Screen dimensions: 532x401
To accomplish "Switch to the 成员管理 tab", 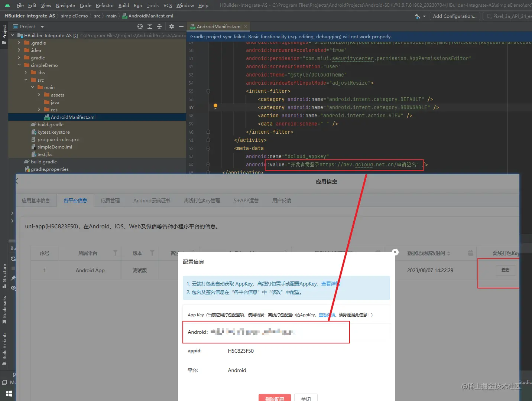I will [110, 200].
